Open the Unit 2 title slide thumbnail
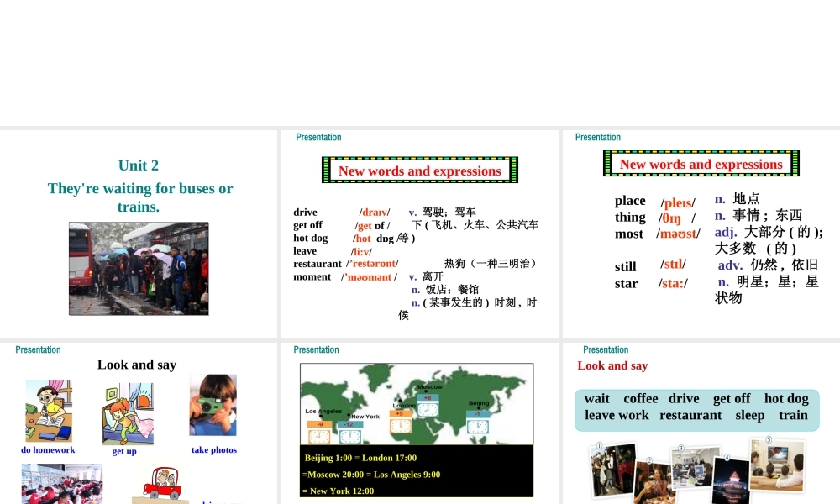This screenshot has height=504, width=840. coord(139,234)
